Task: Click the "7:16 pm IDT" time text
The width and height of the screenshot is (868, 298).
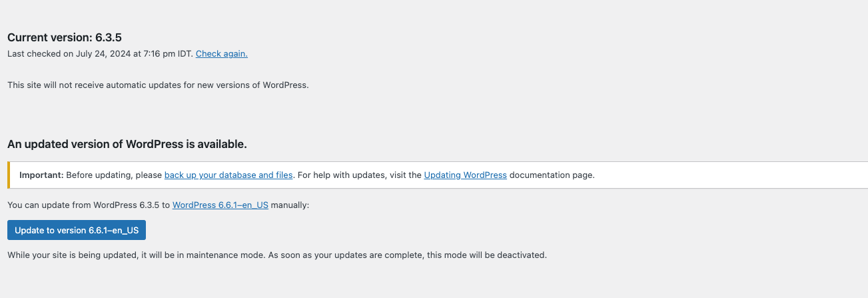Action: [167, 54]
